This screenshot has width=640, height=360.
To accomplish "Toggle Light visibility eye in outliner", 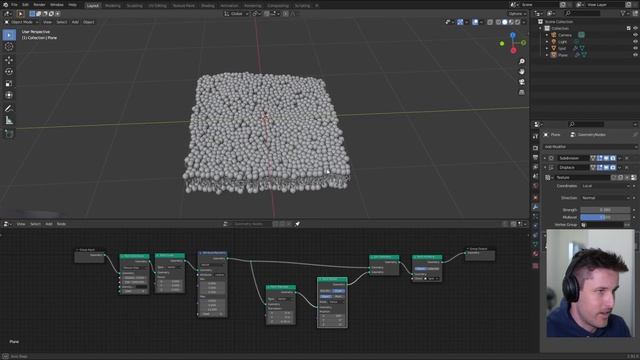I will click(635, 42).
